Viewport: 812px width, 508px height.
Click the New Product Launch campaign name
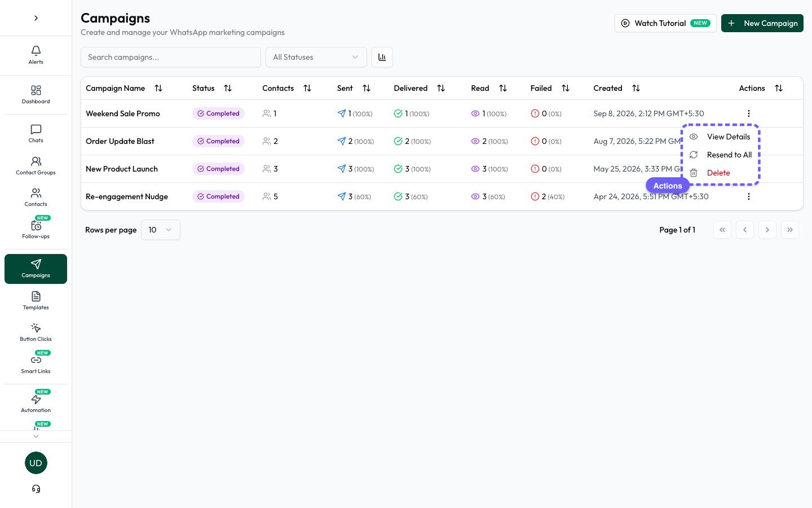click(122, 169)
